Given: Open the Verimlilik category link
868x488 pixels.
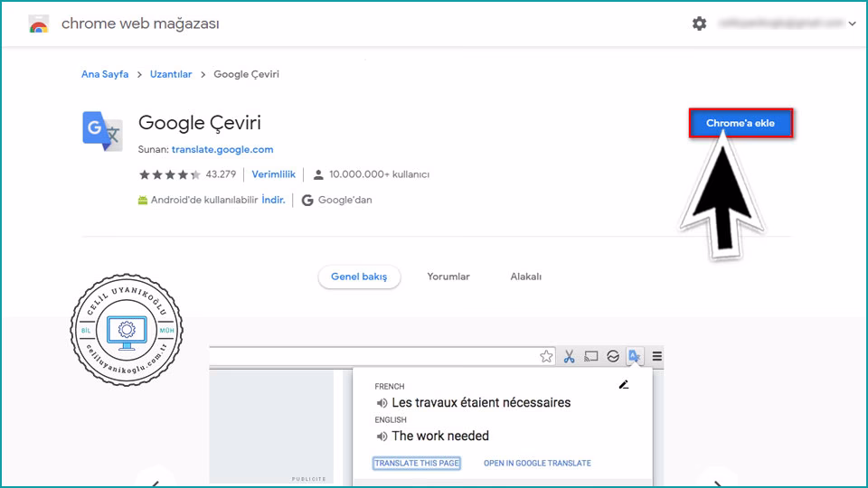Looking at the screenshot, I should [x=273, y=174].
